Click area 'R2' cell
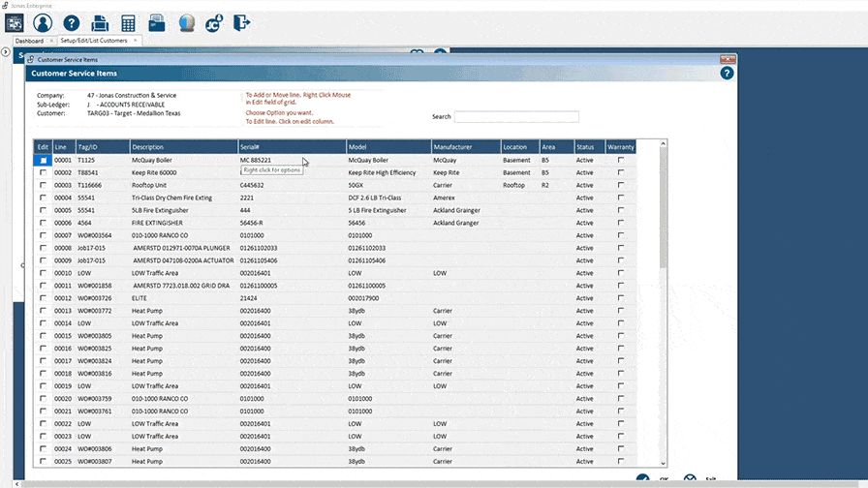The height and width of the screenshot is (488, 868). [545, 185]
